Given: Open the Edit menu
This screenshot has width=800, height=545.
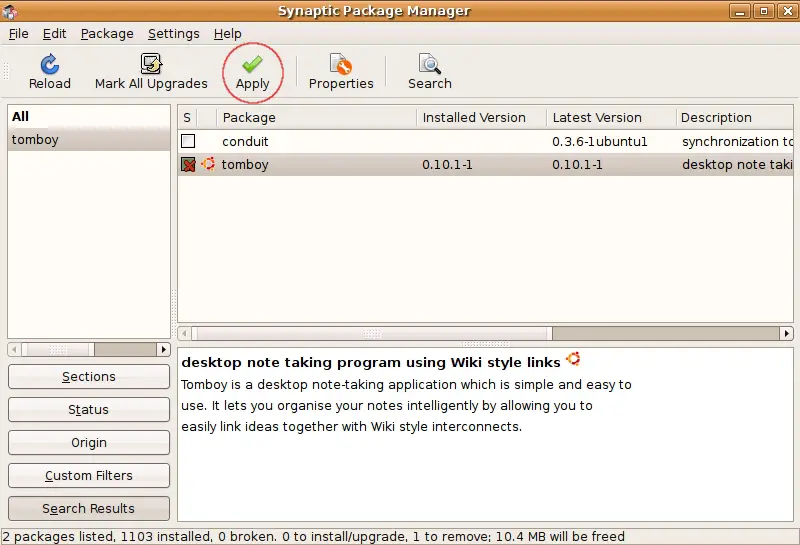Looking at the screenshot, I should pyautogui.click(x=54, y=34).
